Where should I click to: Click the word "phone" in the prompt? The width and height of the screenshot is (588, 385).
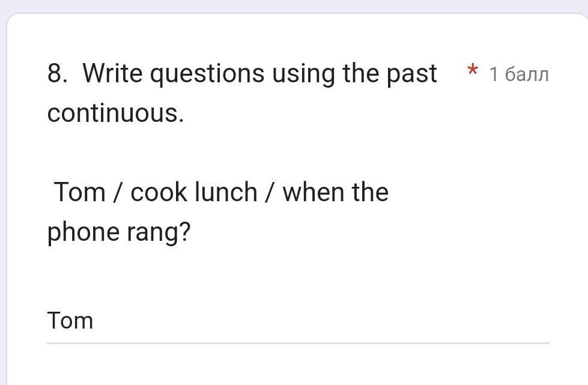[82, 232]
